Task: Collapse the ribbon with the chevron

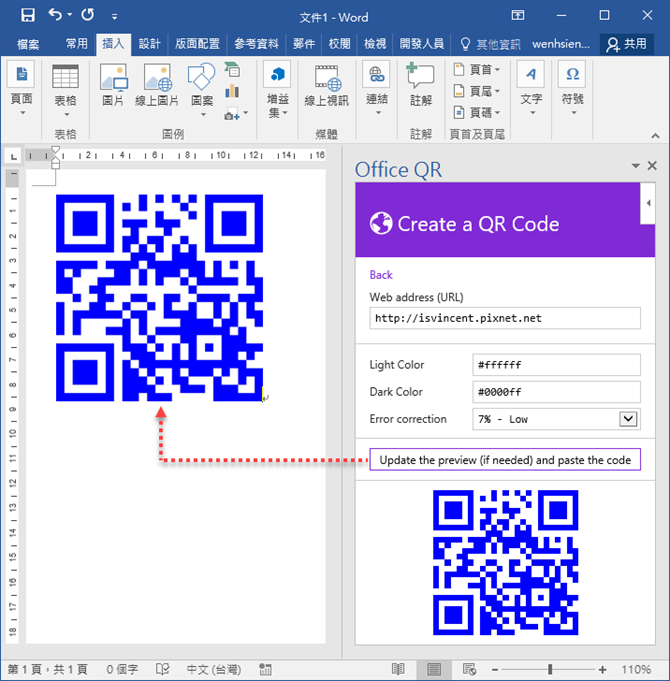Action: coord(655,136)
